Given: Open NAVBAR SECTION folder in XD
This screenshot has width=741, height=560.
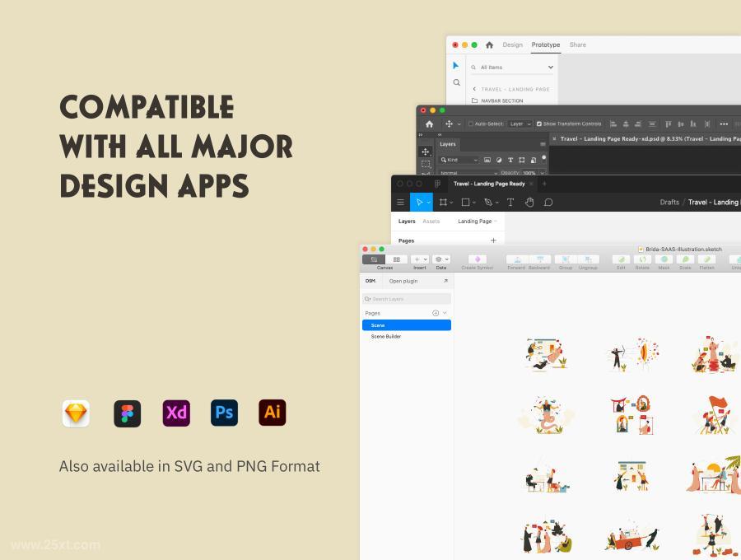Looking at the screenshot, I should click(x=497, y=100).
